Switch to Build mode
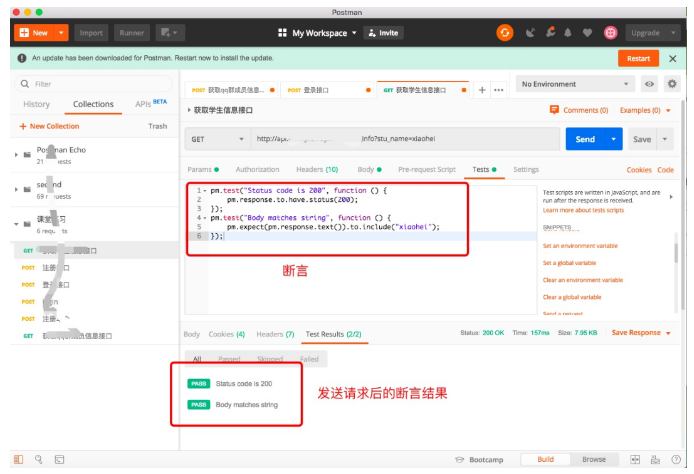The height and width of the screenshot is (474, 694). (x=545, y=459)
